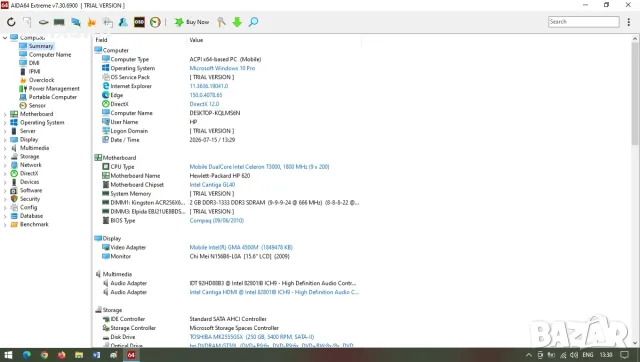Open the notification center icon
640x362 pixels.
pos(624,355)
